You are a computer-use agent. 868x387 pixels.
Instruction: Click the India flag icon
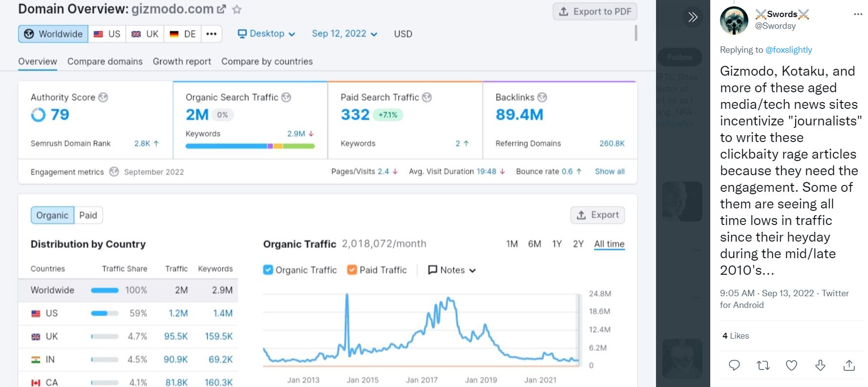[36, 359]
